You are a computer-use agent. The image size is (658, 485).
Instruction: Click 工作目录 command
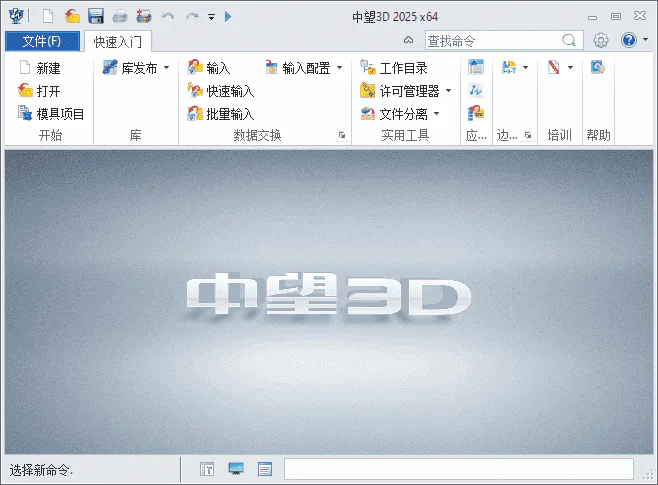[394, 68]
